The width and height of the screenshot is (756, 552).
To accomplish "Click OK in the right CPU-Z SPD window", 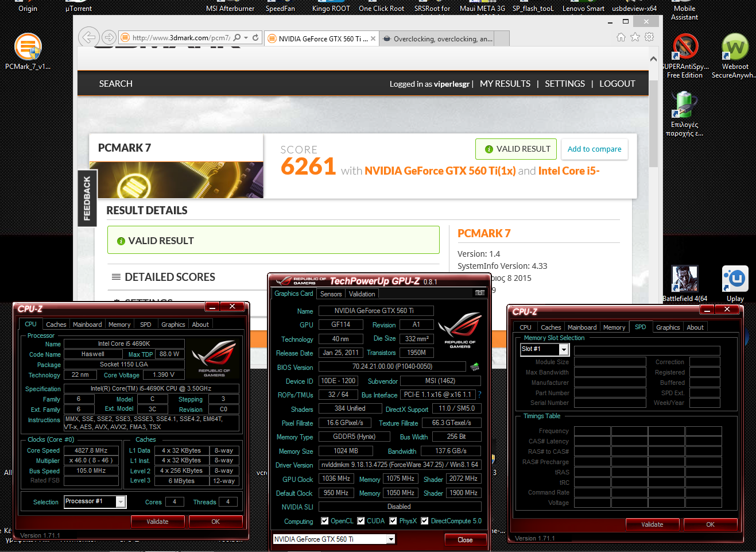I will [x=711, y=524].
